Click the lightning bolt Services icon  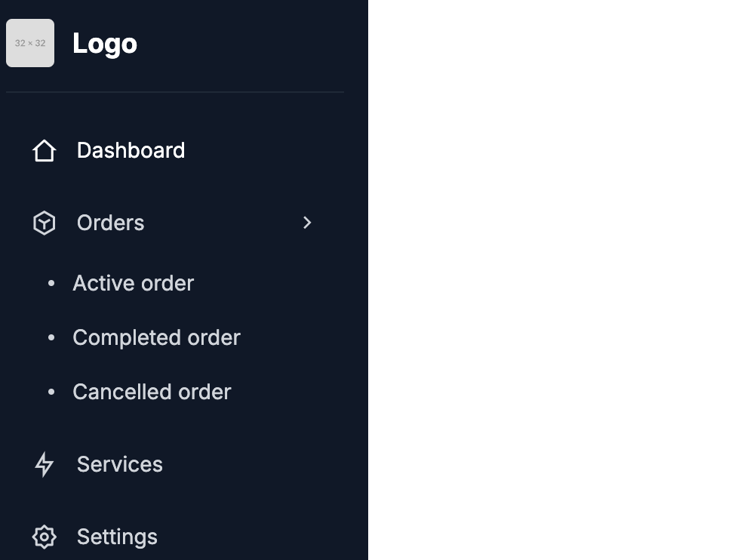(44, 464)
